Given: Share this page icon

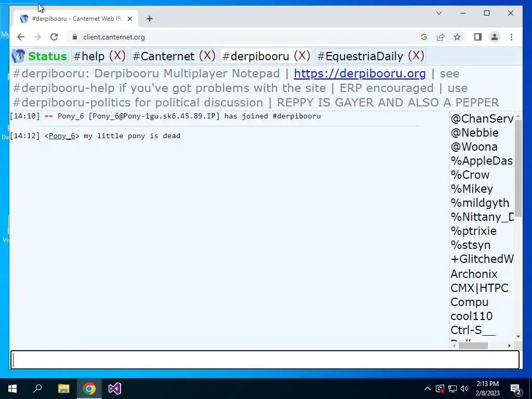Looking at the screenshot, I should [x=441, y=37].
